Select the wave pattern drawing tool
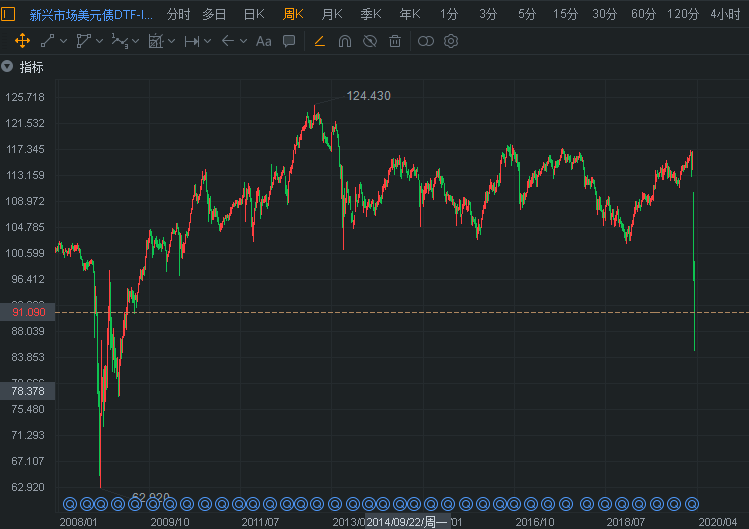 click(120, 41)
